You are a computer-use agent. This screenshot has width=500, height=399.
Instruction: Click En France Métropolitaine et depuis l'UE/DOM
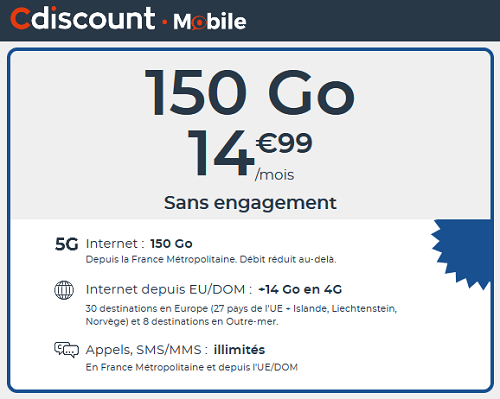[192, 367]
